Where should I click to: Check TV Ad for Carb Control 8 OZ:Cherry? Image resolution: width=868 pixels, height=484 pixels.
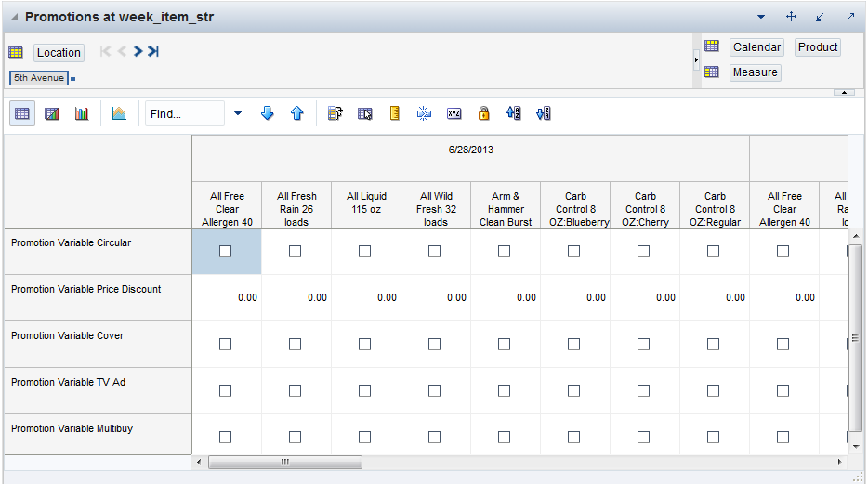(644, 391)
